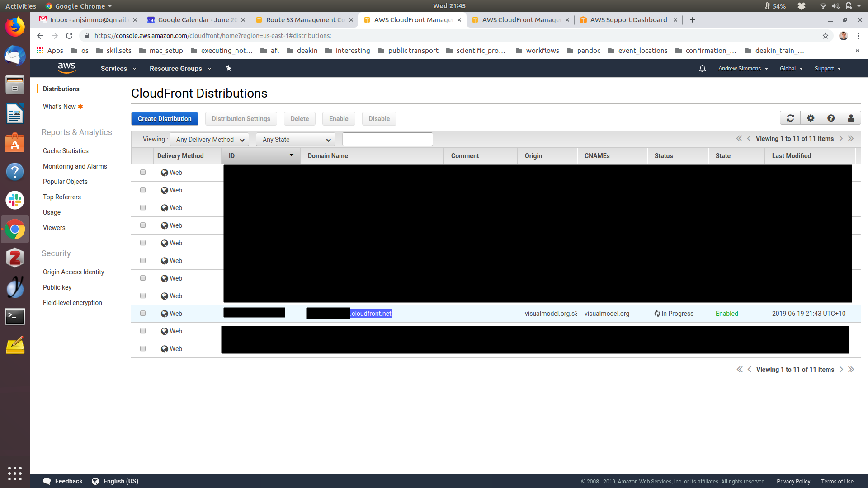
Task: Bookmark the page using the star icon
Action: click(x=826, y=36)
